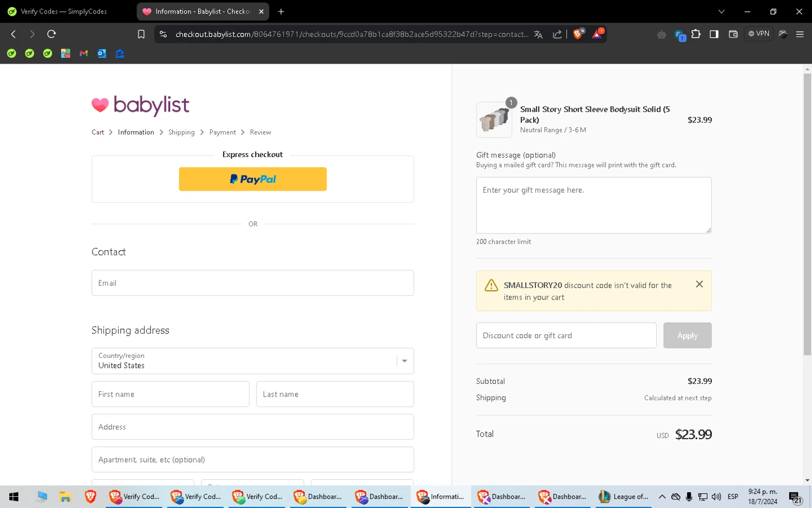The width and height of the screenshot is (812, 508).
Task: Open the Outlook bookmark icon
Action: tap(102, 53)
